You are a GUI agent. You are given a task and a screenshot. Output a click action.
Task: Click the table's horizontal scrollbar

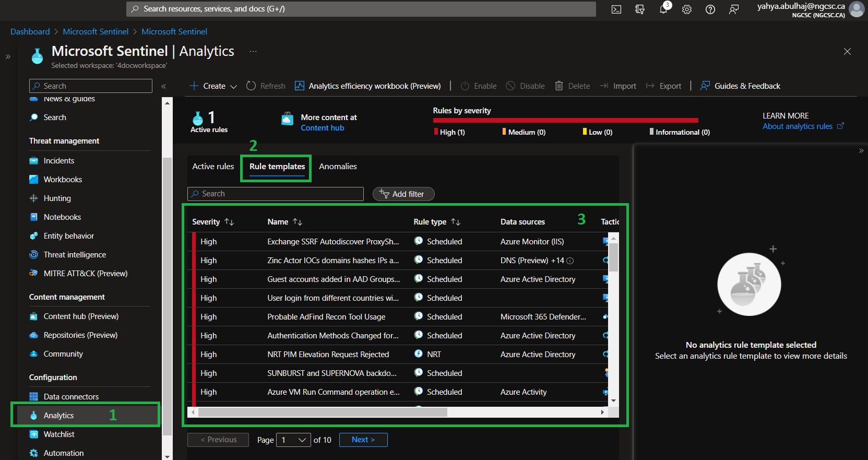[x=322, y=412]
